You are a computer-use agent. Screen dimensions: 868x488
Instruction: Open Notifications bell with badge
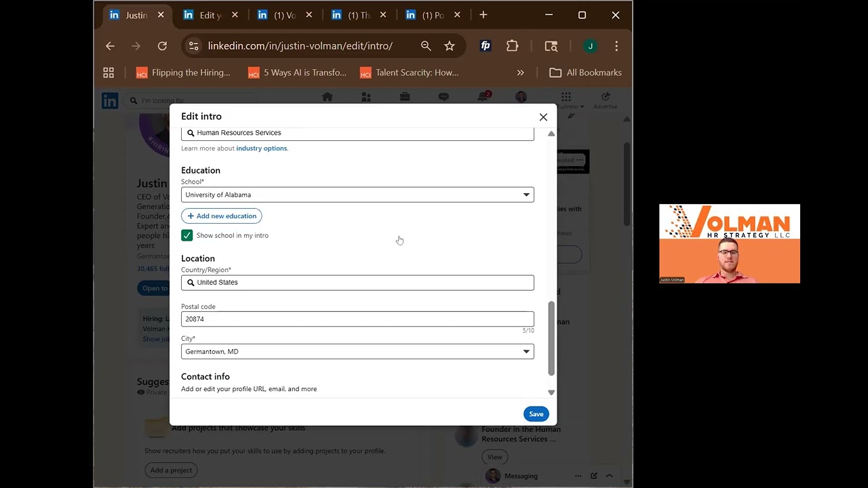(x=483, y=97)
